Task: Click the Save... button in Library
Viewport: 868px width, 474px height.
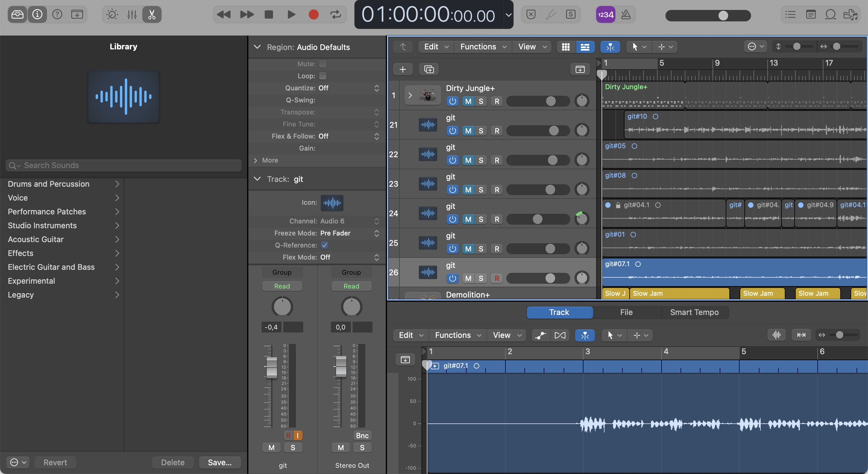Action: point(219,462)
